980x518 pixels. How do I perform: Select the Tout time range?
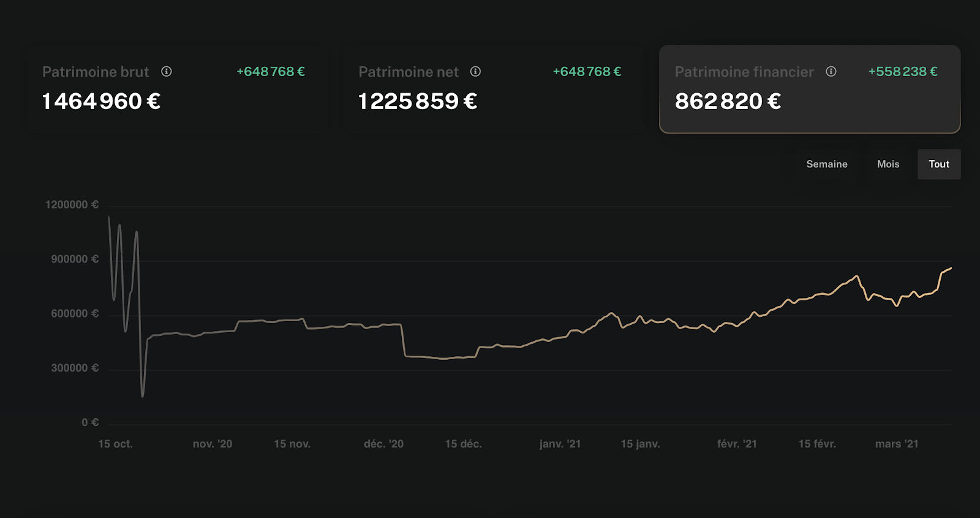click(938, 164)
